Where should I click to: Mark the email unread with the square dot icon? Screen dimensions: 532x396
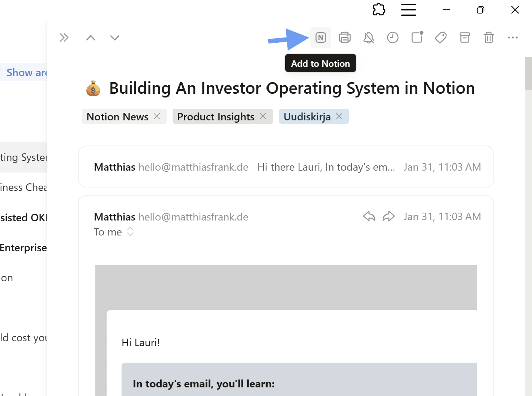click(417, 37)
